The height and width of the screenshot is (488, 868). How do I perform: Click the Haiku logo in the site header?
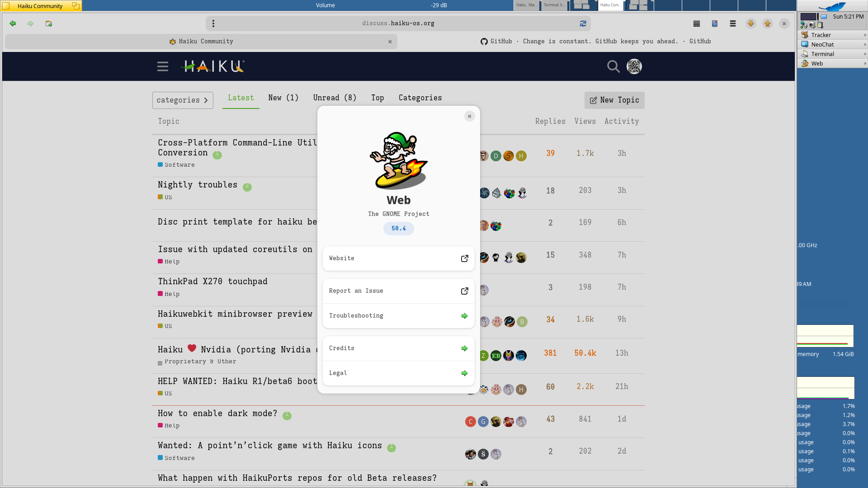point(213,66)
